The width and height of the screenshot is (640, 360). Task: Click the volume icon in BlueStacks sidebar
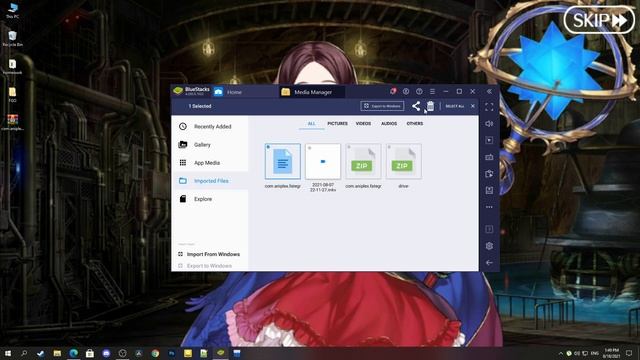point(489,124)
